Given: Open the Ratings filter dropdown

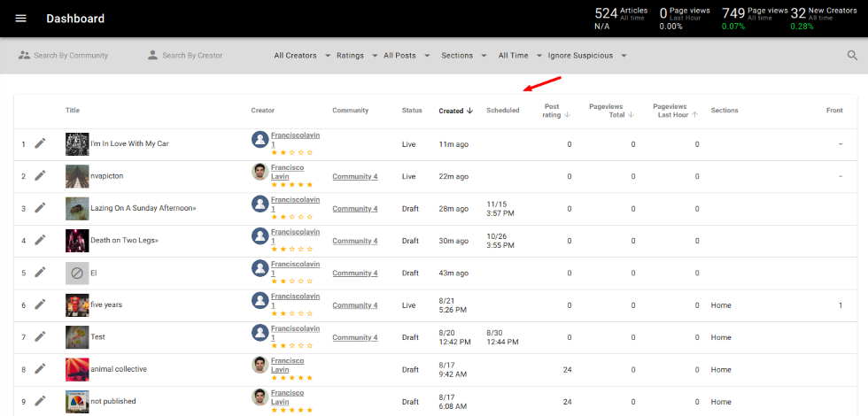Looking at the screenshot, I should (x=356, y=56).
